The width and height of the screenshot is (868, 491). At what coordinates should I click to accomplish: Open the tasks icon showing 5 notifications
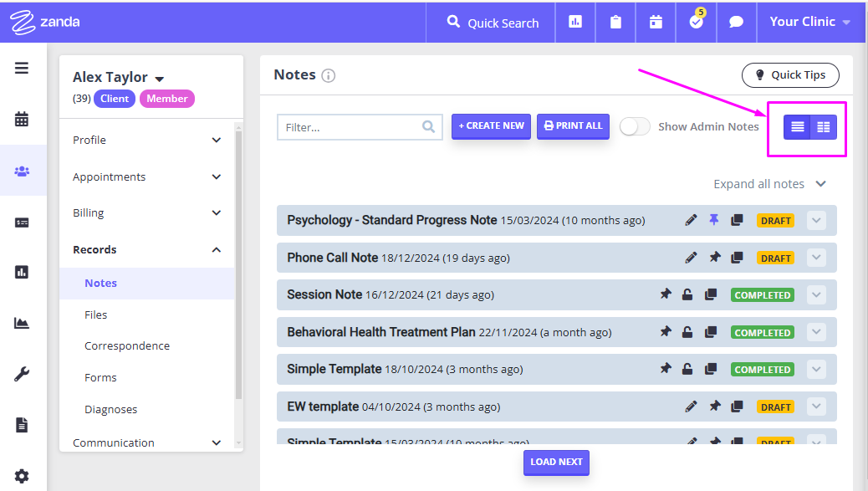[x=695, y=23]
